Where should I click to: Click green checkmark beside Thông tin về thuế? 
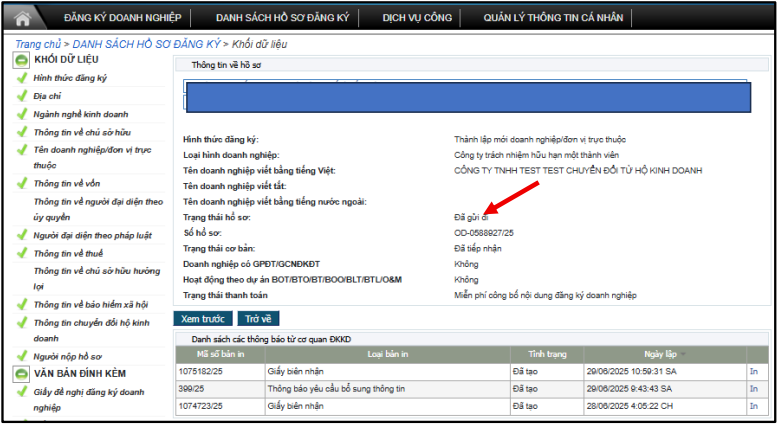pyautogui.click(x=21, y=253)
